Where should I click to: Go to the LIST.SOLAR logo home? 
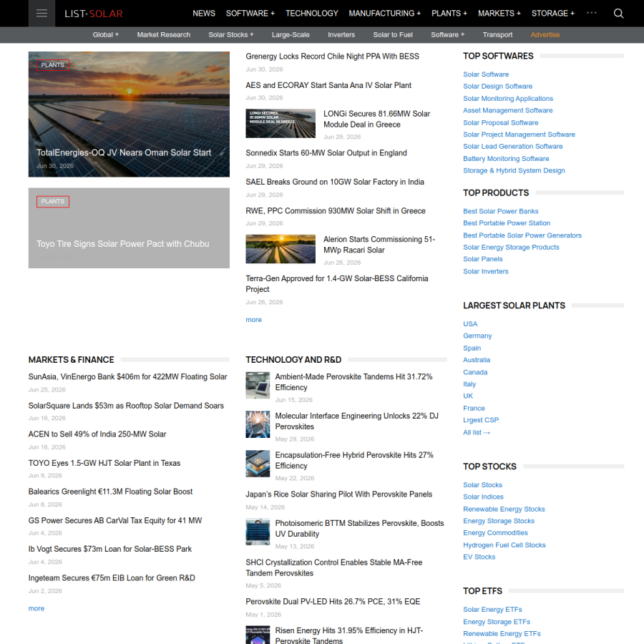click(94, 14)
